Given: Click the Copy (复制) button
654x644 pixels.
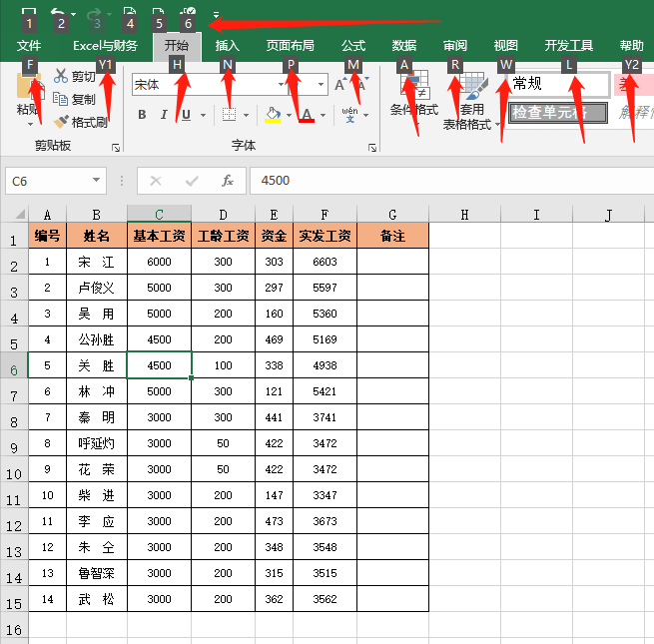Looking at the screenshot, I should [x=75, y=99].
